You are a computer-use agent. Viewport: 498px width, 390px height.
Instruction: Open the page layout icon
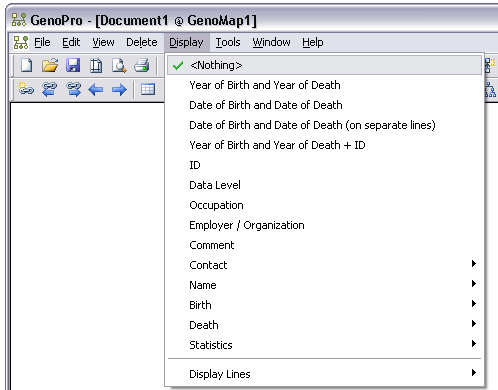pos(96,65)
